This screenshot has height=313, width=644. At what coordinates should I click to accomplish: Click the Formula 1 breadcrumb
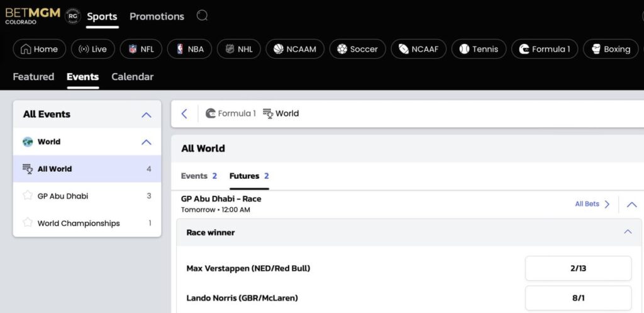point(230,113)
